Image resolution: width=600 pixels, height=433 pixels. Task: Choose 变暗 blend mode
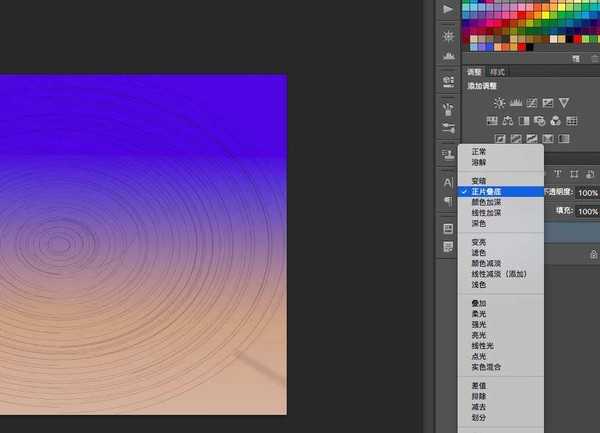(x=501, y=181)
